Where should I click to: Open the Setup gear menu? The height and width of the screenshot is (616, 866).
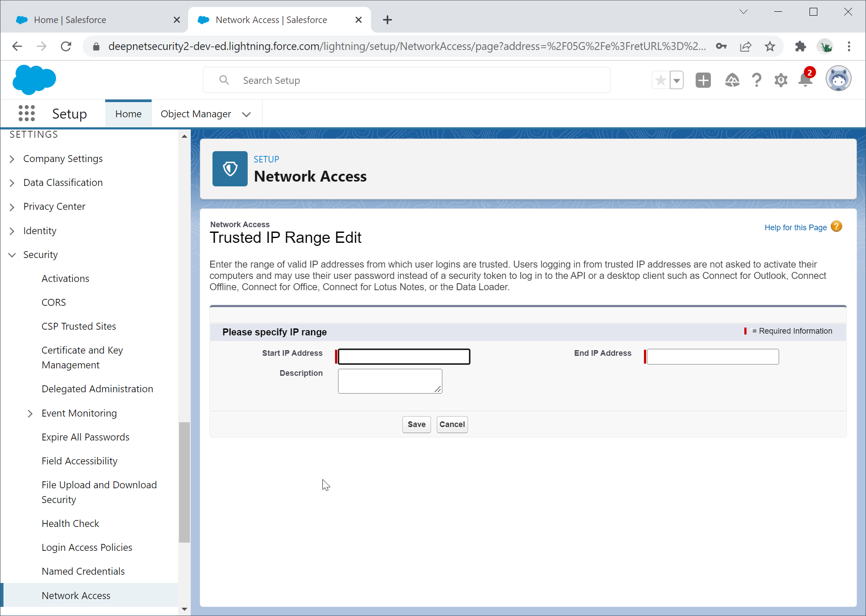781,80
